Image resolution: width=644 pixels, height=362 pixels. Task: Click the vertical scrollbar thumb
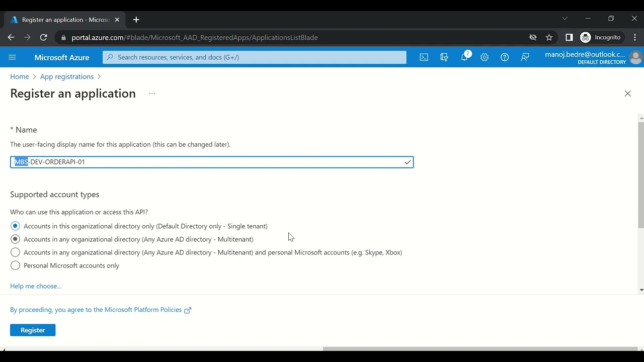(640, 174)
